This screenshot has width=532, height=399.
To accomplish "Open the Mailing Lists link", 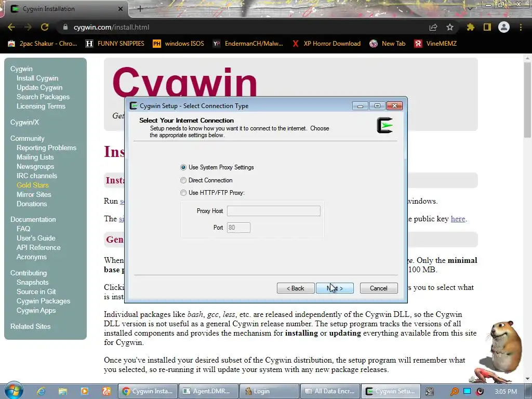I will click(x=35, y=157).
